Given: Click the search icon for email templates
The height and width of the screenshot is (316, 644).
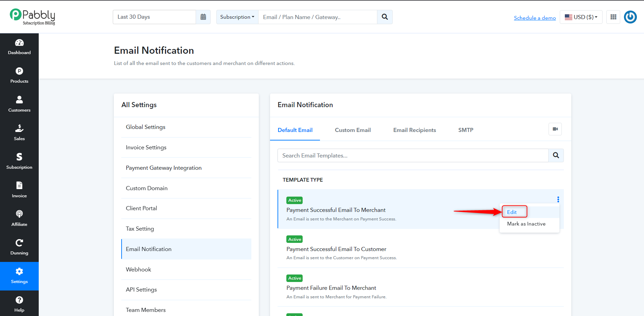Looking at the screenshot, I should point(556,155).
